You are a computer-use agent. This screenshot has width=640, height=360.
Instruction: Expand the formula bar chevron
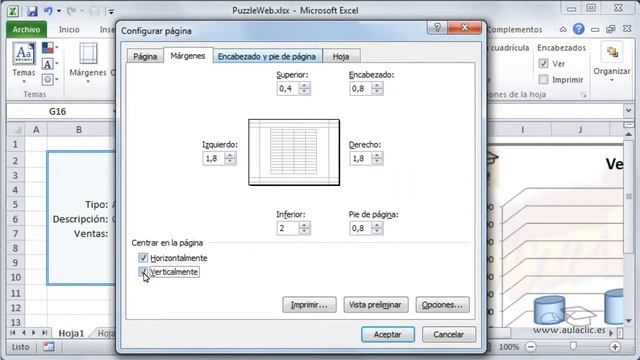click(x=628, y=110)
